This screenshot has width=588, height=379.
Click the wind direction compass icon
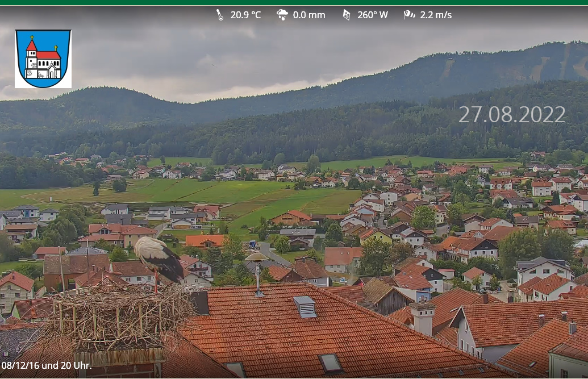point(347,15)
